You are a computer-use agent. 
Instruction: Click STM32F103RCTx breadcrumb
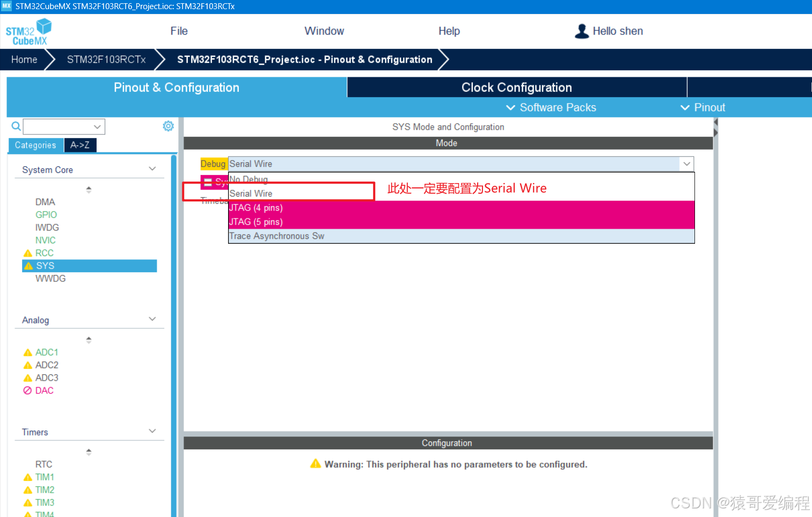(106, 60)
